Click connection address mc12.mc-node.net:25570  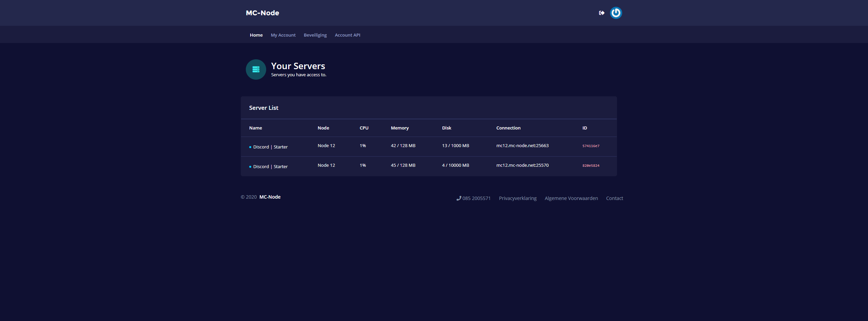click(x=522, y=165)
